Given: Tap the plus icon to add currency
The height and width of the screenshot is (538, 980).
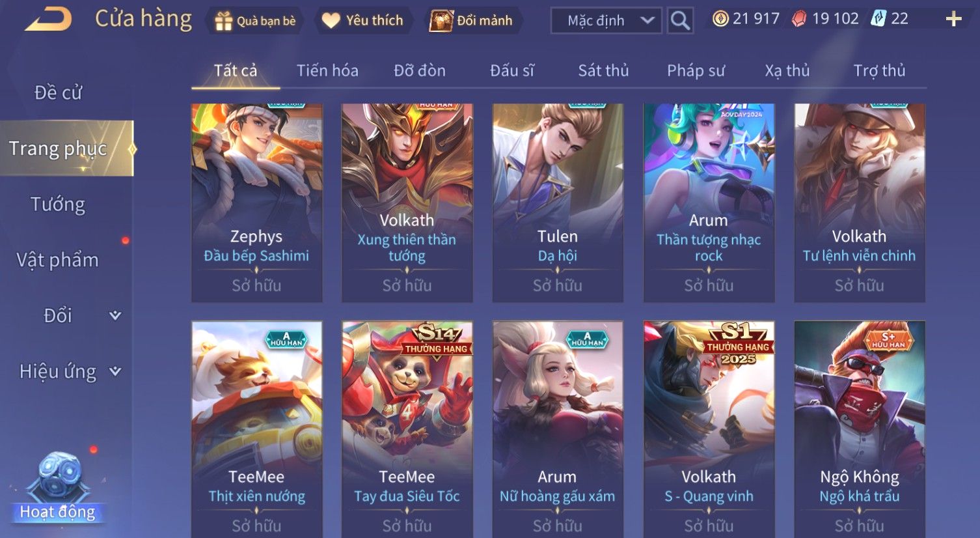Looking at the screenshot, I should click(953, 19).
